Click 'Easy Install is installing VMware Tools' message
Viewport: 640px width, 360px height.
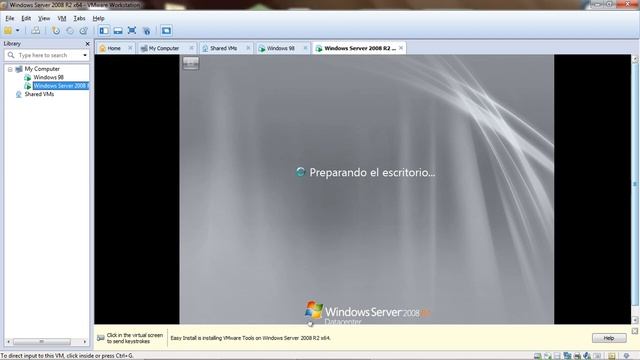tap(250, 338)
